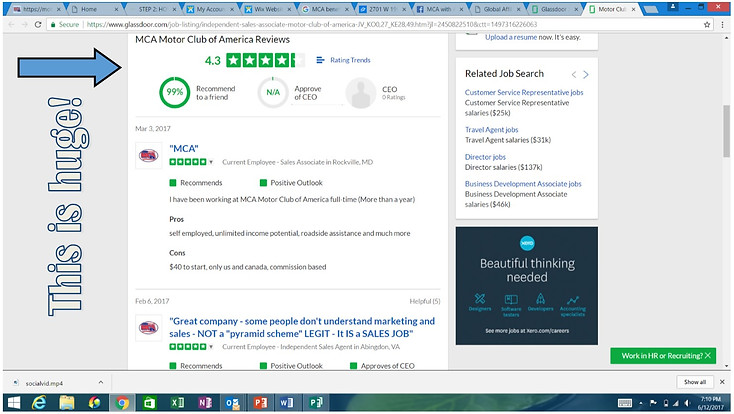Show hidden system tray icons
734x414 pixels.
coord(641,403)
